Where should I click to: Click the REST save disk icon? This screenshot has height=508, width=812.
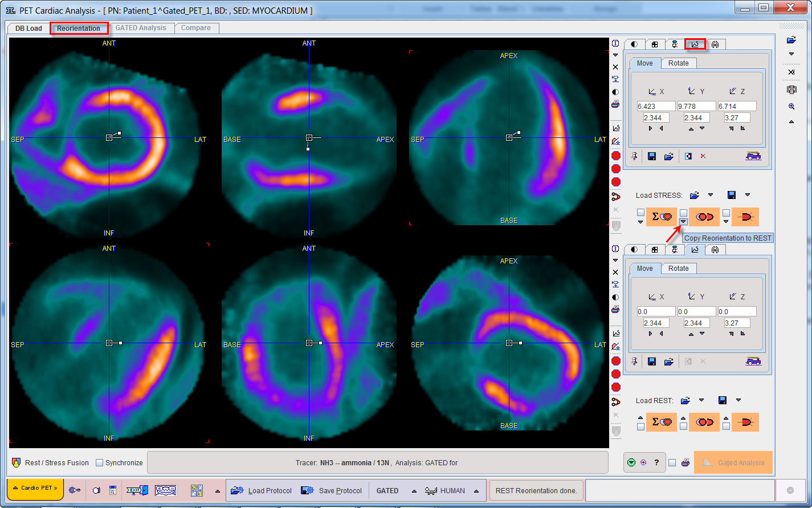723,400
